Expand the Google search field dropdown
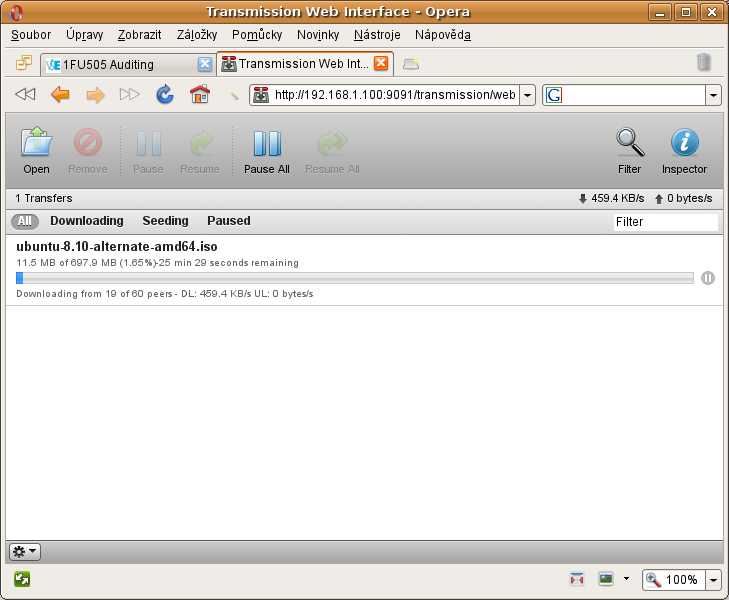The image size is (729, 600). coord(713,95)
